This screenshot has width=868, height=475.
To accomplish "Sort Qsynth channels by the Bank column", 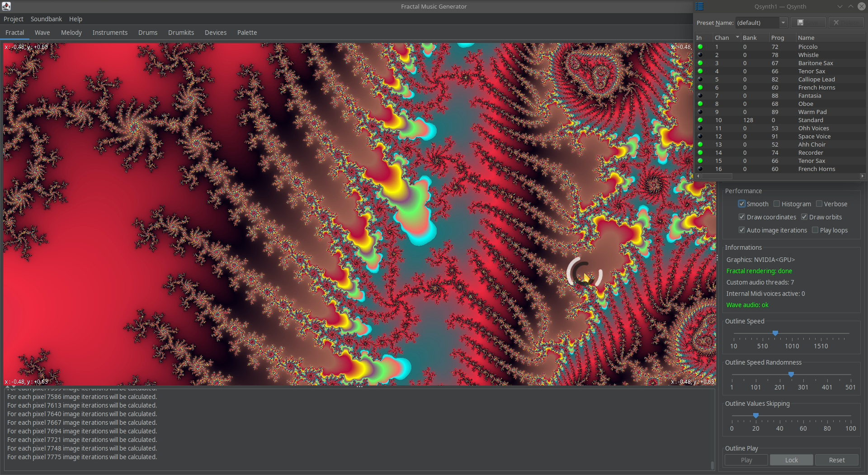I will click(x=754, y=38).
